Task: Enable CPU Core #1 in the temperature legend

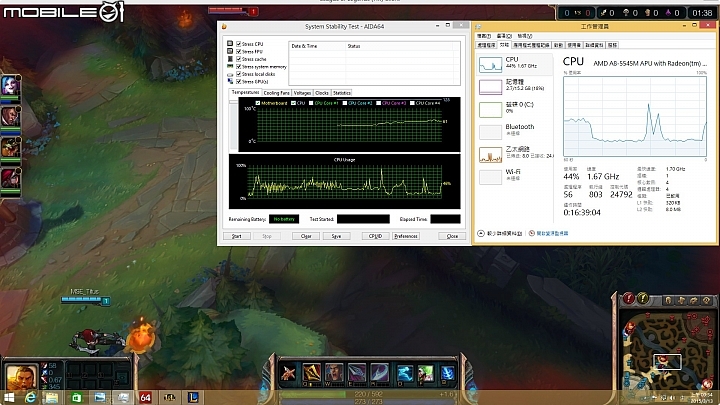Action: 311,103
